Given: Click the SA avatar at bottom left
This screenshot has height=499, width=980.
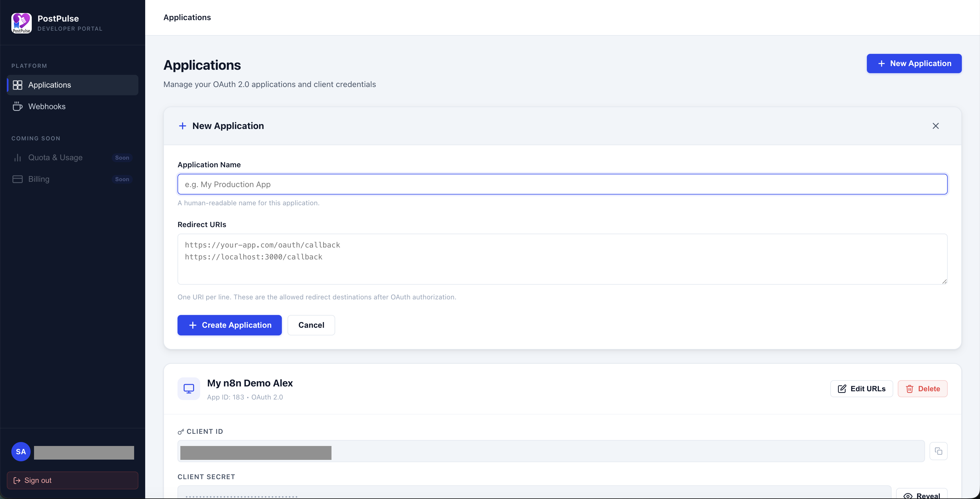Looking at the screenshot, I should point(20,451).
